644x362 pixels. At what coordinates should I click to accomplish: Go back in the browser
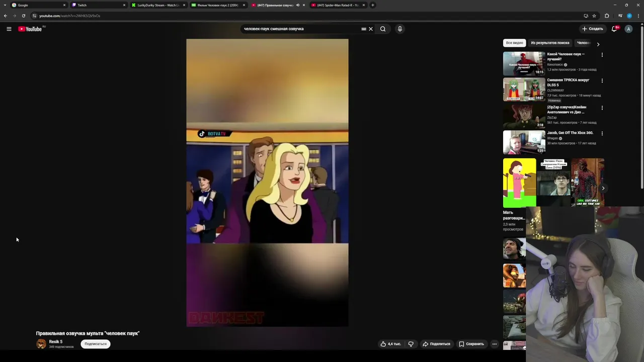pyautogui.click(x=6, y=16)
